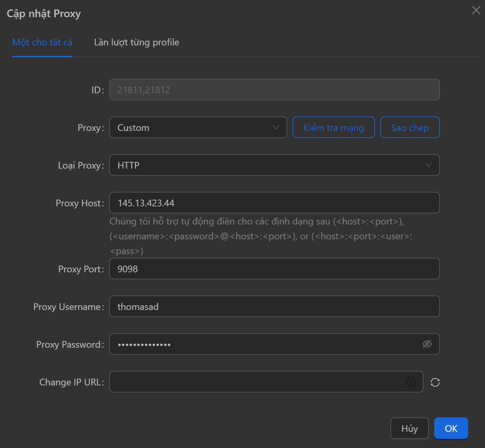Click the chevron arrow in the Loại Proxy field
The width and height of the screenshot is (485, 448).
pyautogui.click(x=428, y=165)
